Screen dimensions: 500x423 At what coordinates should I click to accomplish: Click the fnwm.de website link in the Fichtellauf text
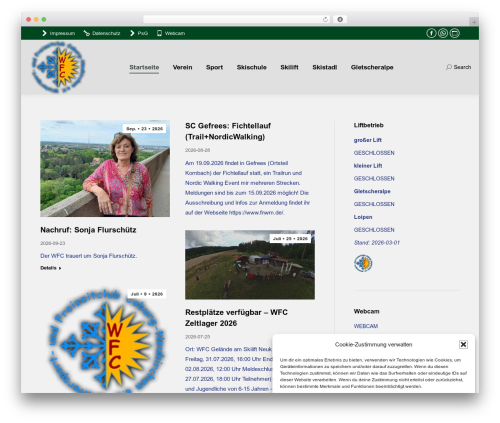point(256,213)
